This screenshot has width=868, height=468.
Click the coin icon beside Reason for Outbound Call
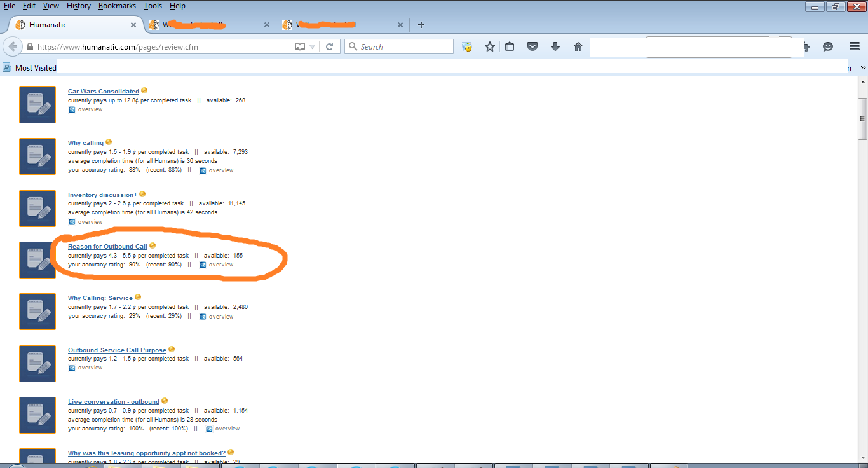coord(153,245)
